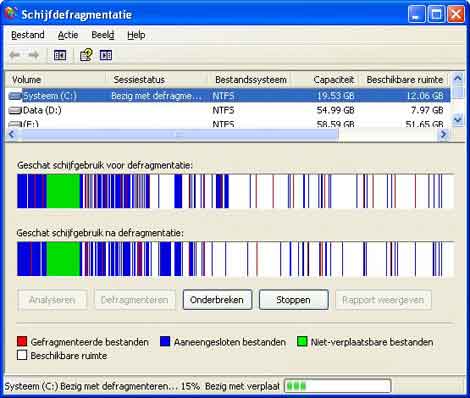This screenshot has height=398, width=470.
Task: Click 'Bezig met defragme...' session status
Action: [x=156, y=96]
